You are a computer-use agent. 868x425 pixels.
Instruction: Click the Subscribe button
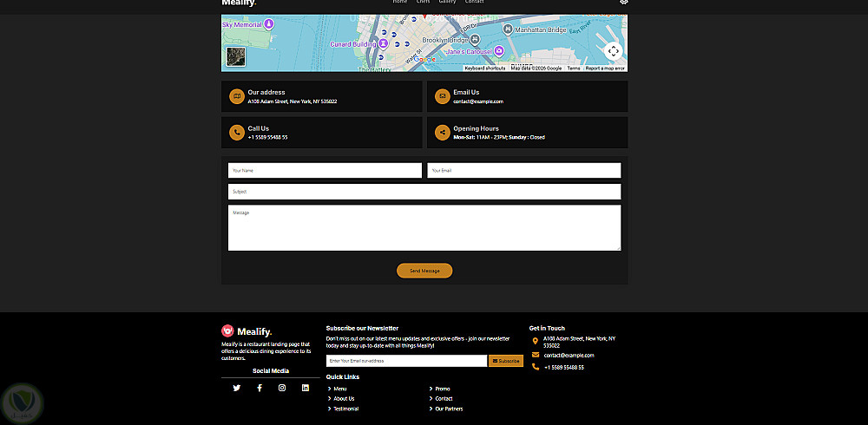click(506, 361)
